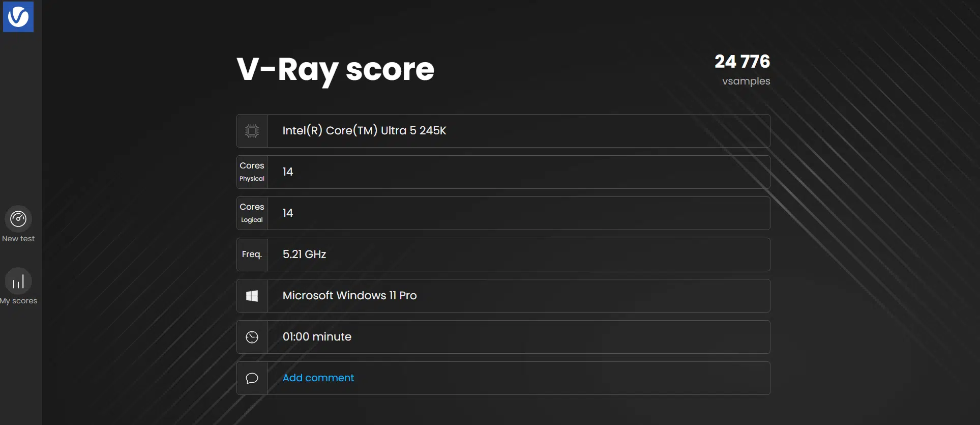Click the vsamples unit label
Image resolution: width=980 pixels, height=425 pixels.
[746, 81]
